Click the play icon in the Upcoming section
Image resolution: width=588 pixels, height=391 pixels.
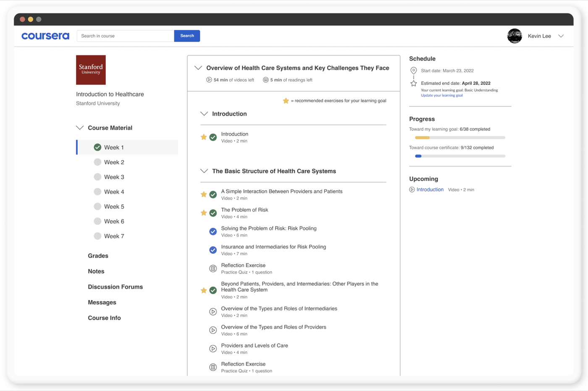(412, 190)
